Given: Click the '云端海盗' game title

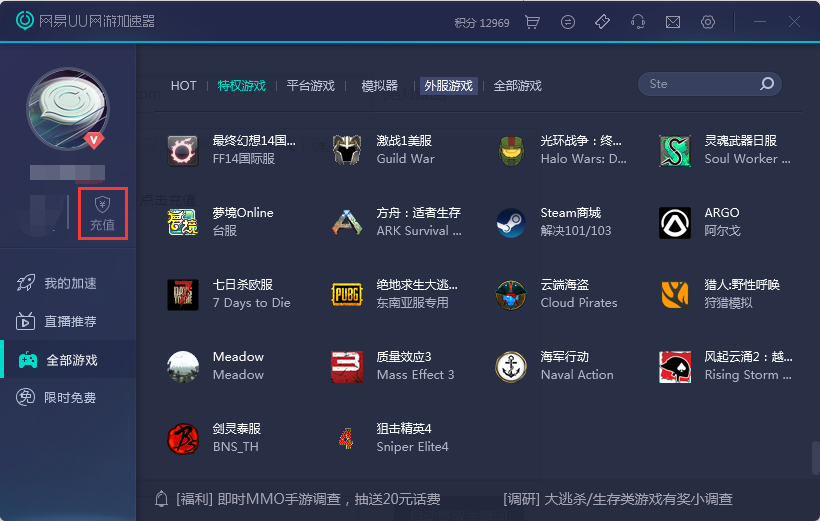Looking at the screenshot, I should 565,285.
